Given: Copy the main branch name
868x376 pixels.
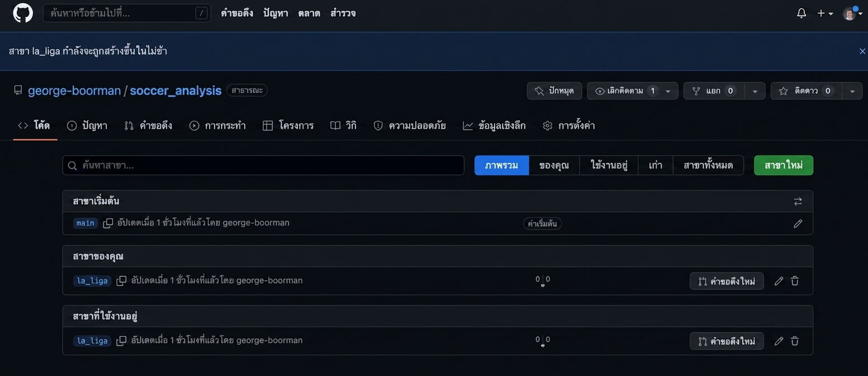Looking at the screenshot, I should [x=108, y=223].
